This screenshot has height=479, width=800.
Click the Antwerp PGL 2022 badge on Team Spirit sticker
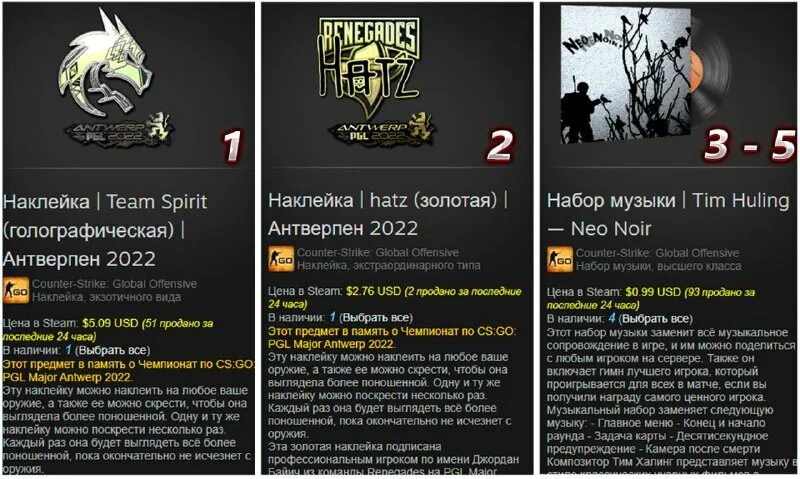[x=120, y=131]
